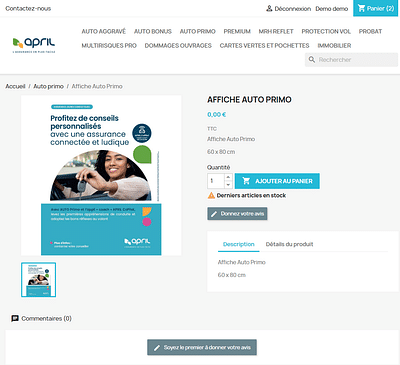Click the search magnifier icon
The width and height of the screenshot is (400, 365).
click(x=312, y=60)
